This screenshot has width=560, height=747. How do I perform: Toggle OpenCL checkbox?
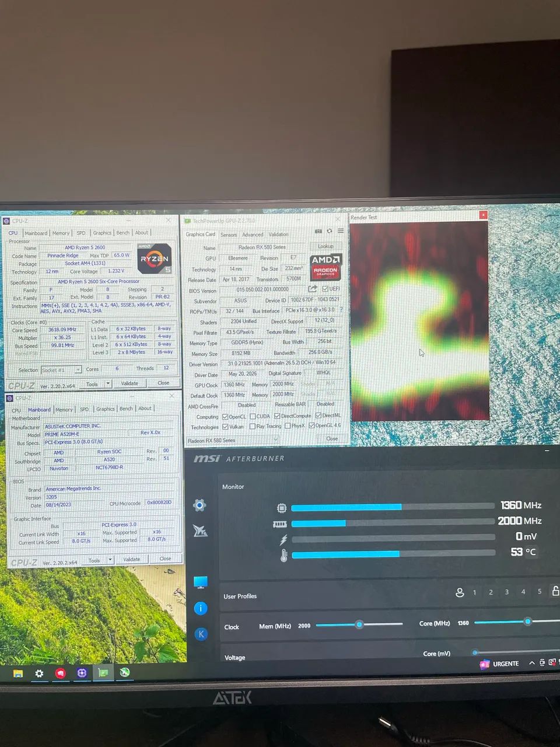click(x=225, y=417)
